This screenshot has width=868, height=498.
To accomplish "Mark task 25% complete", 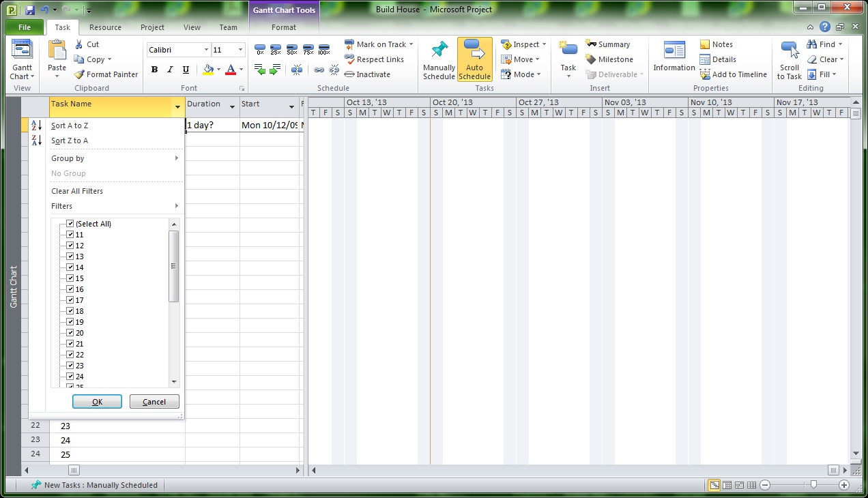I will (x=276, y=50).
